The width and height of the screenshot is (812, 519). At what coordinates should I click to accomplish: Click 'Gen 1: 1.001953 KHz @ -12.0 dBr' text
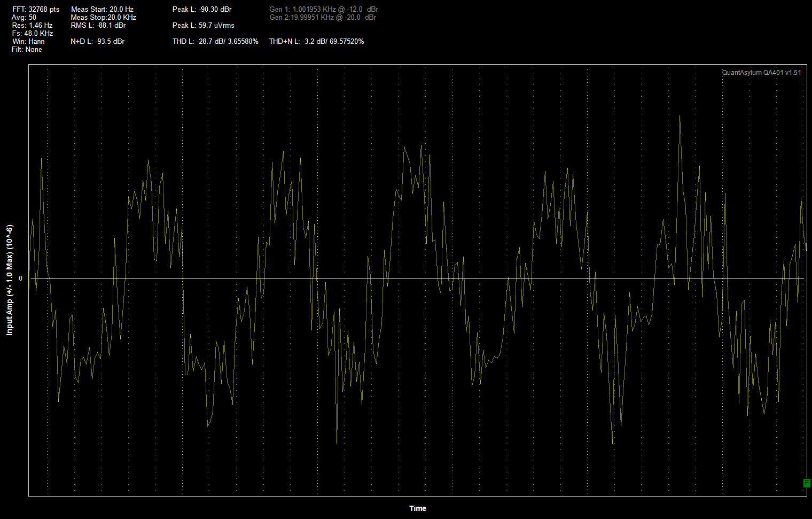click(324, 10)
